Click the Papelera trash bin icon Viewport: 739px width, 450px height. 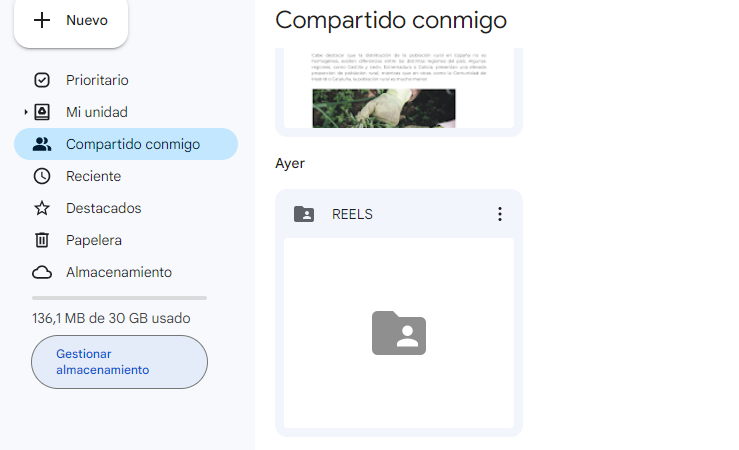tap(42, 240)
